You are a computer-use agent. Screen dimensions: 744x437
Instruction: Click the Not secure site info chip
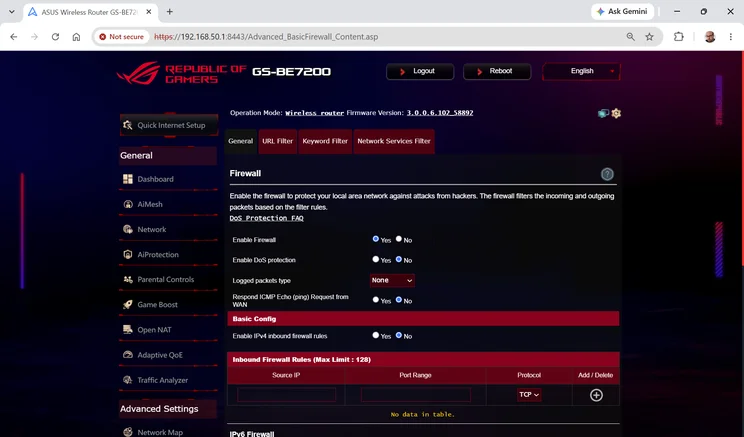122,37
